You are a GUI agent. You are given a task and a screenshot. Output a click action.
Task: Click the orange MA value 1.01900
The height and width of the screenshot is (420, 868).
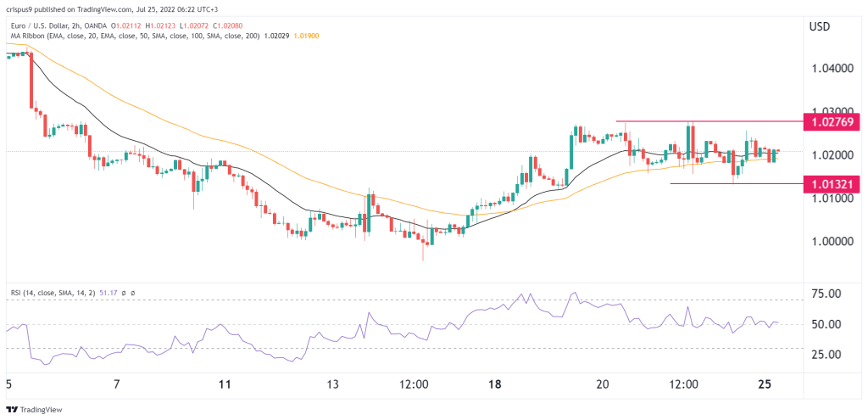309,36
